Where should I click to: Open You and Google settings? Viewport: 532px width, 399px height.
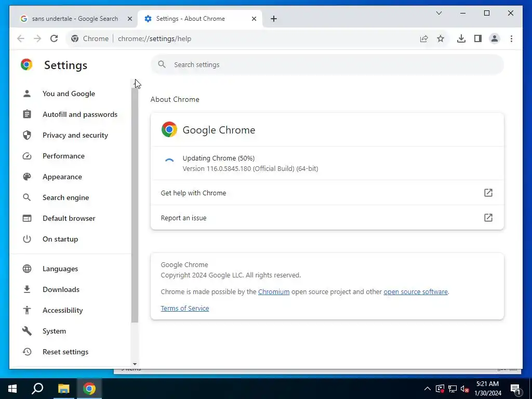69,94
